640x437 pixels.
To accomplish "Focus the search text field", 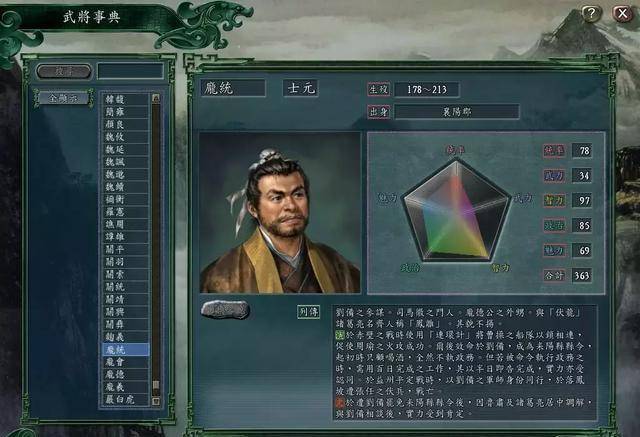I will coord(131,71).
